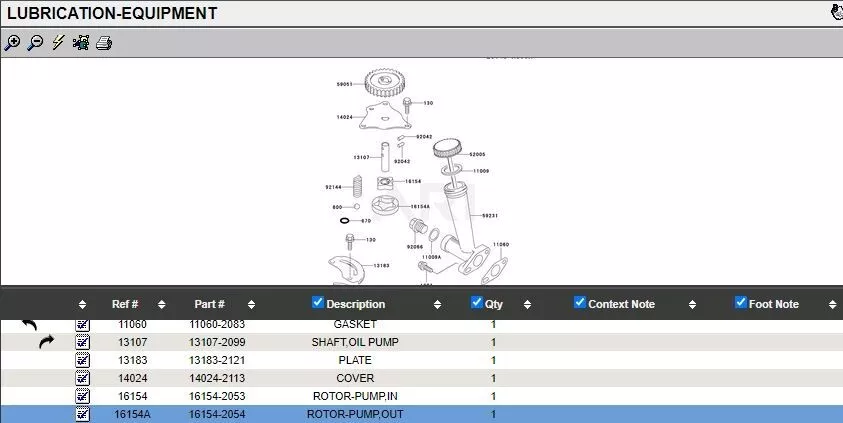Toggle the Foot Note column checkbox
This screenshot has height=423, width=843.
coord(741,303)
